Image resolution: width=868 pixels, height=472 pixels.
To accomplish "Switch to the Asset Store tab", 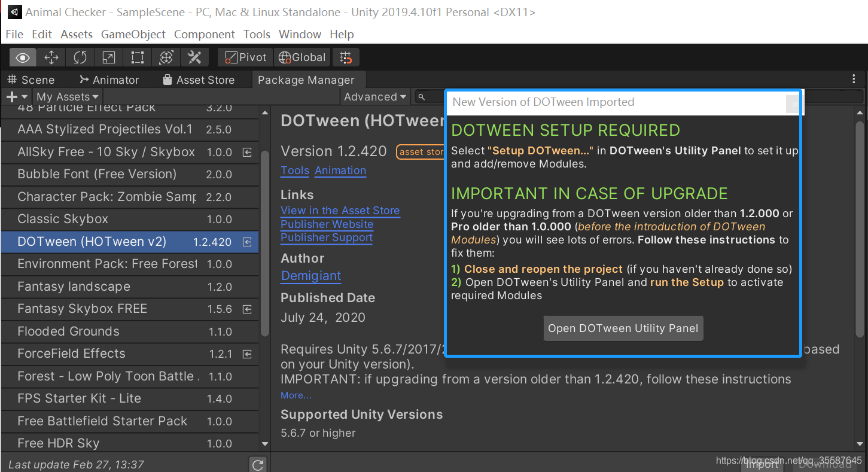I will (199, 80).
